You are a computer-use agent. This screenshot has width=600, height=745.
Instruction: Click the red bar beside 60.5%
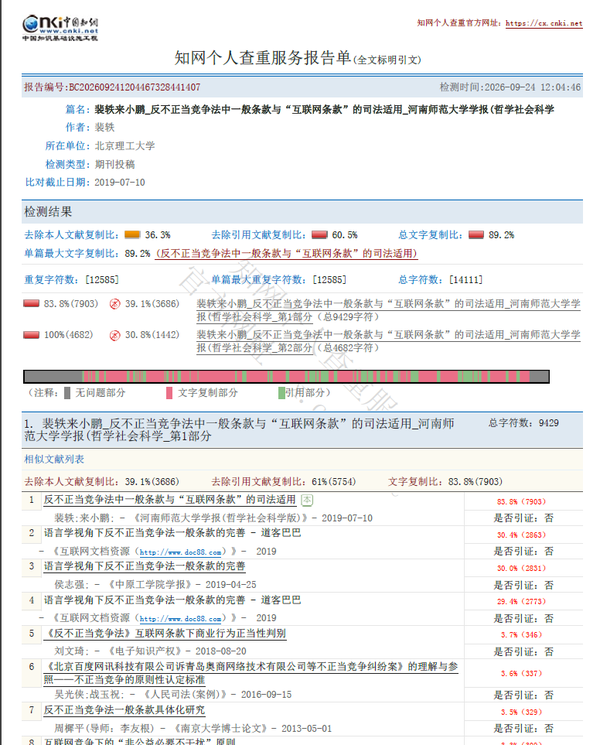pyautogui.click(x=320, y=235)
